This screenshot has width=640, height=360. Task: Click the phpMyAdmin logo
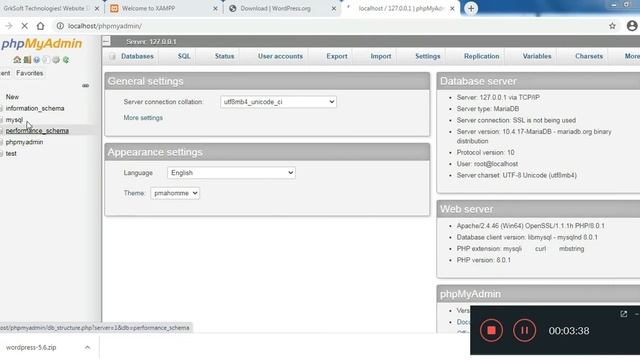[42, 44]
